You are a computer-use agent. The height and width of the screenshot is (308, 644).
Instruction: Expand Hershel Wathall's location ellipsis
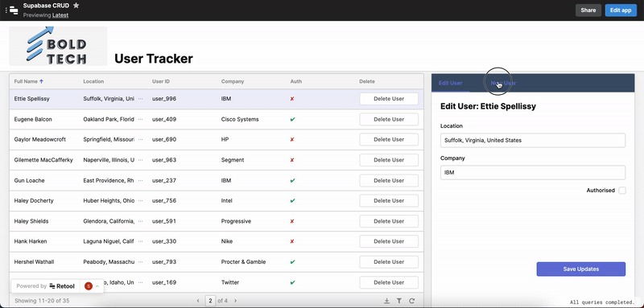[140, 261]
